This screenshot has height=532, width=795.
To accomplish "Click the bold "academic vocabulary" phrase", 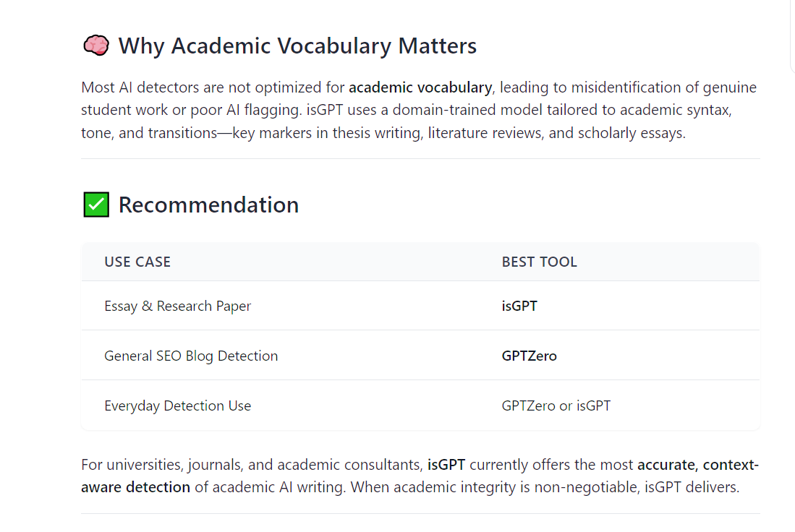I will point(420,87).
